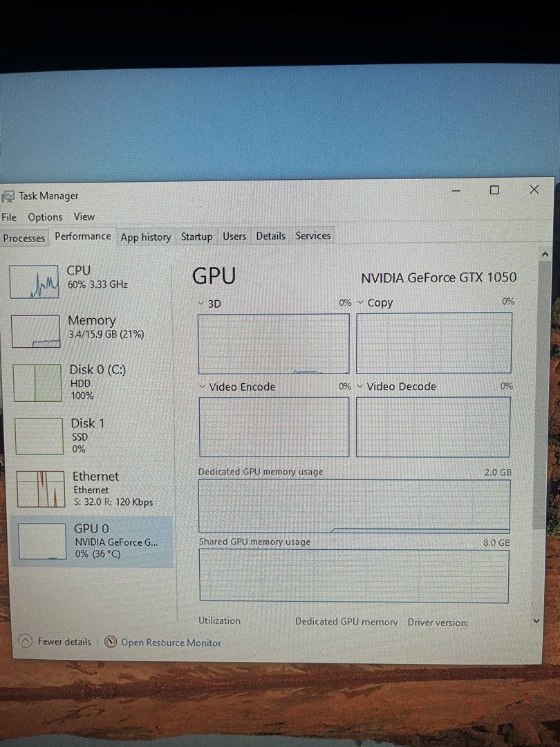The image size is (560, 747).
Task: Switch to the Processes tab
Action: pos(24,238)
